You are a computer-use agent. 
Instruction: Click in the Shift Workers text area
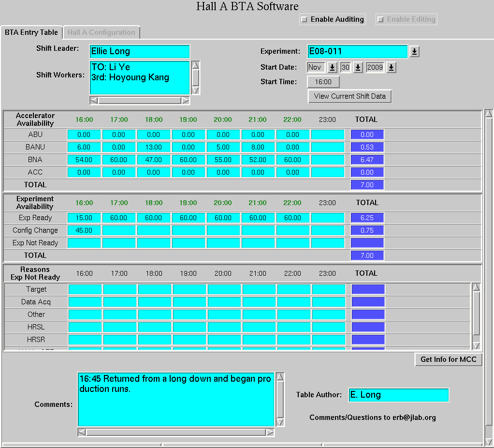tap(140, 77)
